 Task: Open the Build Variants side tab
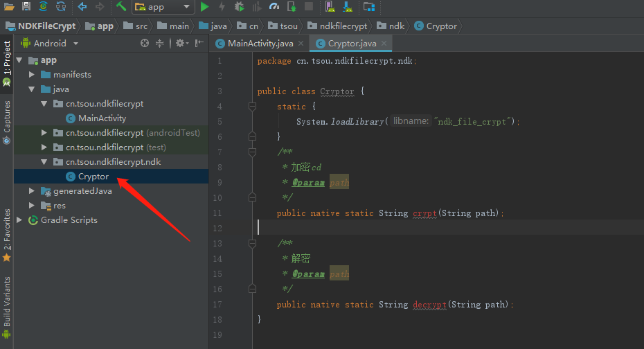(6, 307)
